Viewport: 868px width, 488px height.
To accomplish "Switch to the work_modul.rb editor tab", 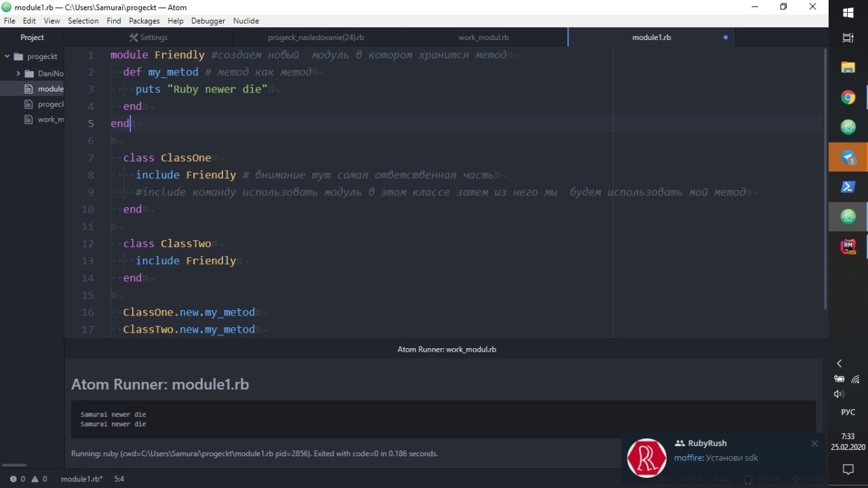I will pyautogui.click(x=484, y=37).
